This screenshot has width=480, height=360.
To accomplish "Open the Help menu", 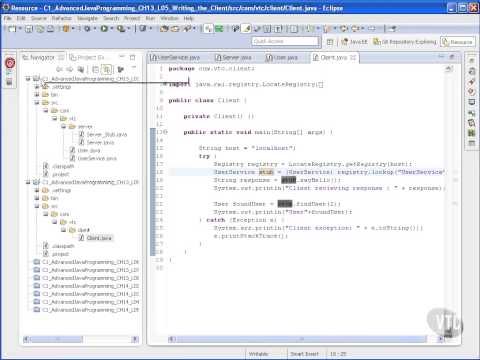I will pos(188,18).
